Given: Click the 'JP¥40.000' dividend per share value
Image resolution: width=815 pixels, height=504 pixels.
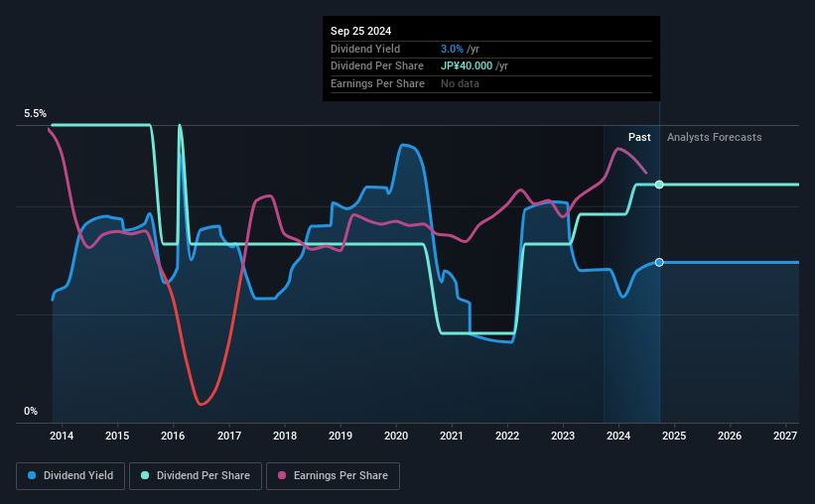Looking at the screenshot, I should (467, 66).
